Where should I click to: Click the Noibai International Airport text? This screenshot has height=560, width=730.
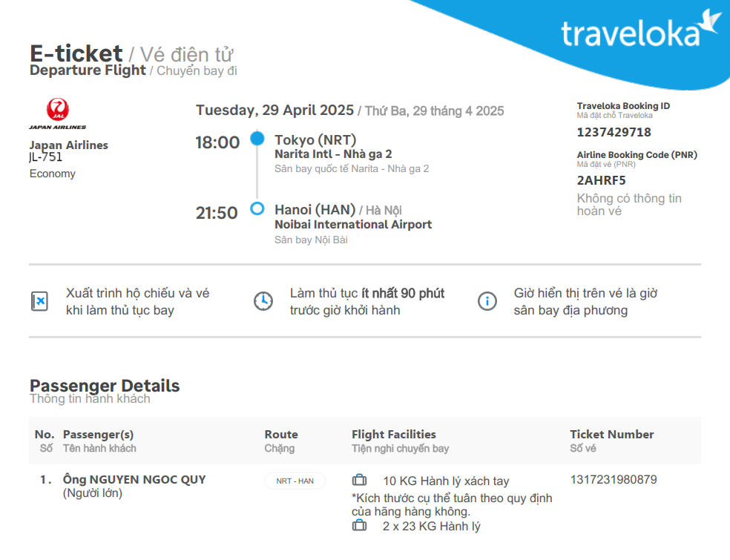coord(352,225)
